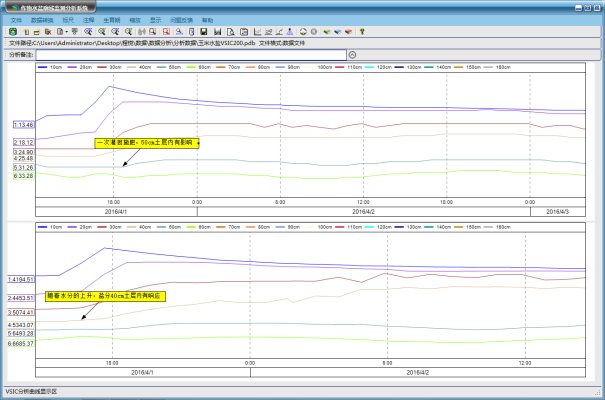Image resolution: width=605 pixels, height=400 pixels.
Task: Click the 2016/4/2 date label on the lower chart axis
Action: [x=418, y=373]
